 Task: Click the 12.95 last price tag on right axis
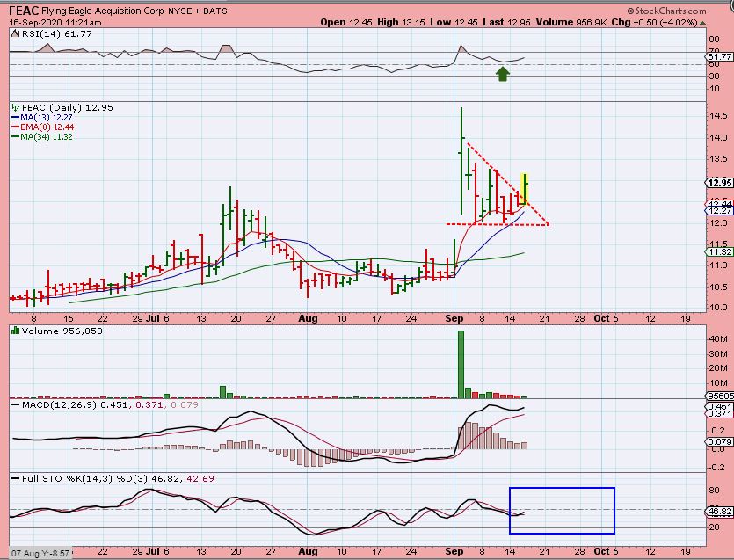click(x=719, y=183)
